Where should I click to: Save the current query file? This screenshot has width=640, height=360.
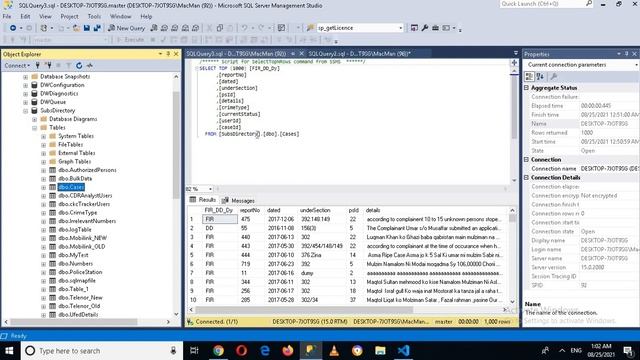click(87, 28)
